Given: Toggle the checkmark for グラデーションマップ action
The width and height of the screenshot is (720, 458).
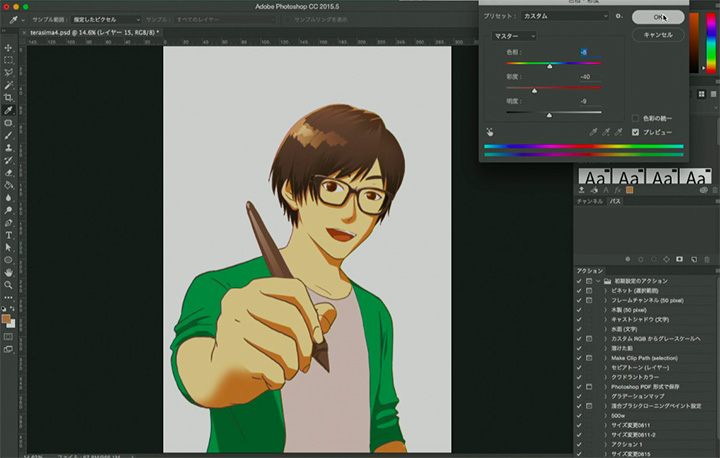Looking at the screenshot, I should click(579, 396).
